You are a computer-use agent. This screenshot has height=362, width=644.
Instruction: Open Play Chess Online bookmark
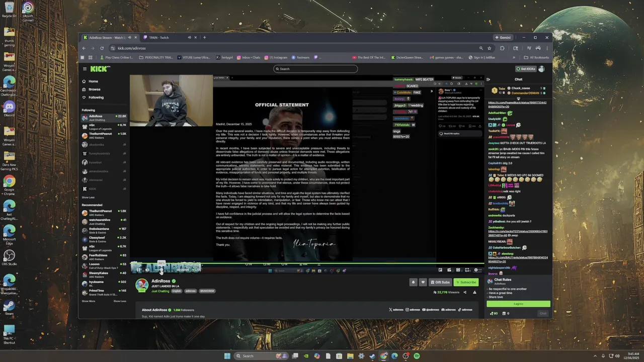116,57
